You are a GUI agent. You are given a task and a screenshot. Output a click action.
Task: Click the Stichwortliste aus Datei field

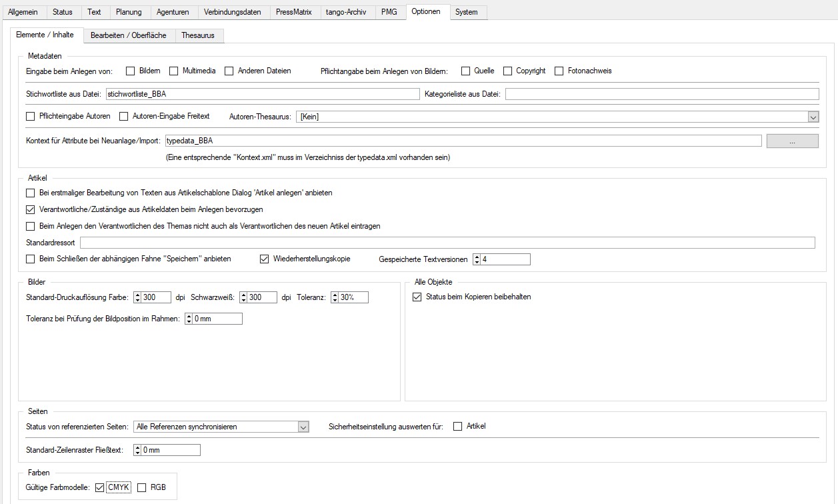[x=262, y=94]
